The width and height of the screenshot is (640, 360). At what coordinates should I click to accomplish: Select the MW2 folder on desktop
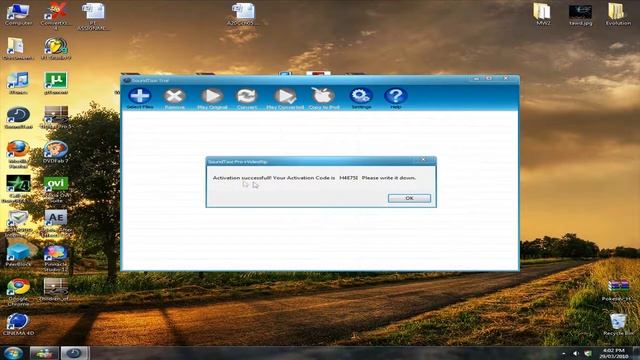[542, 14]
